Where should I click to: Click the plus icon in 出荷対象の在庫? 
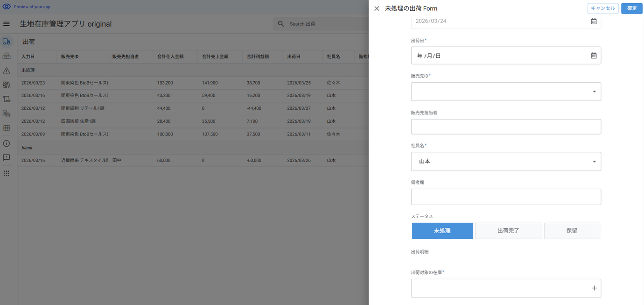click(594, 288)
